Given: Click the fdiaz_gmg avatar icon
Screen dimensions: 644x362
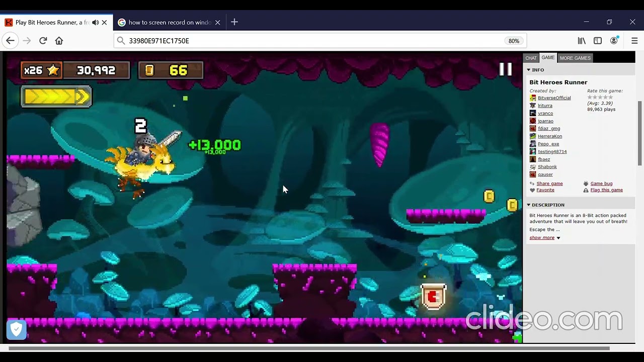Looking at the screenshot, I should click(533, 129).
